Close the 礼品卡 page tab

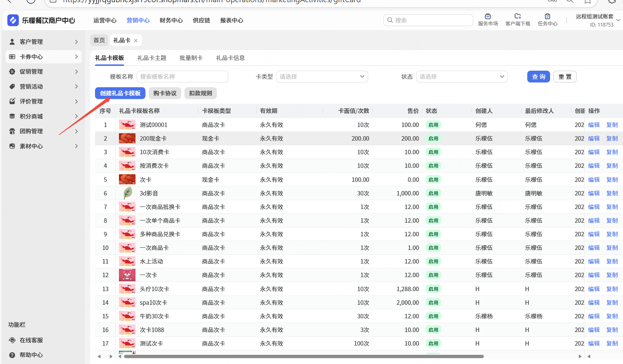click(136, 40)
